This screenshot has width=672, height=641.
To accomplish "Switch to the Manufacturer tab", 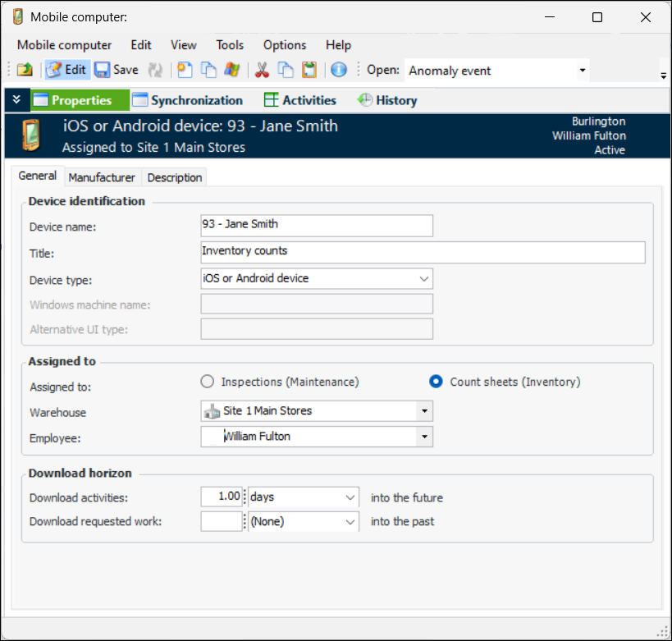I will pyautogui.click(x=102, y=177).
